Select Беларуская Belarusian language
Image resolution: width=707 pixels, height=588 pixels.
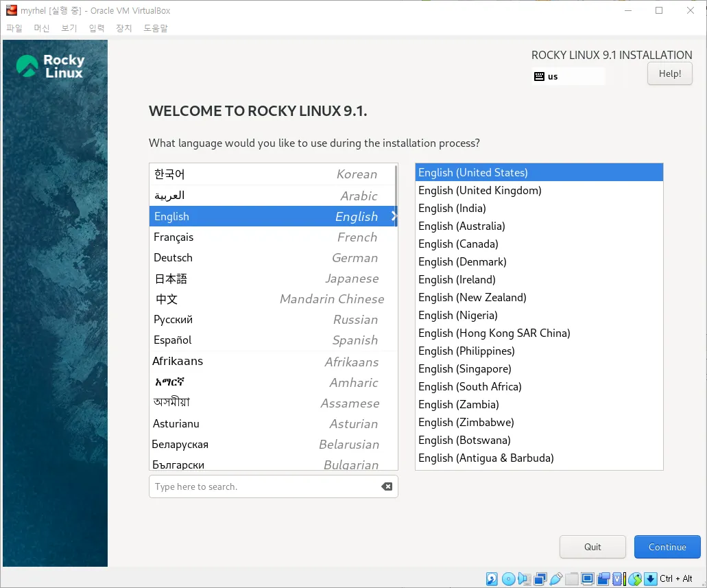pyautogui.click(x=273, y=445)
